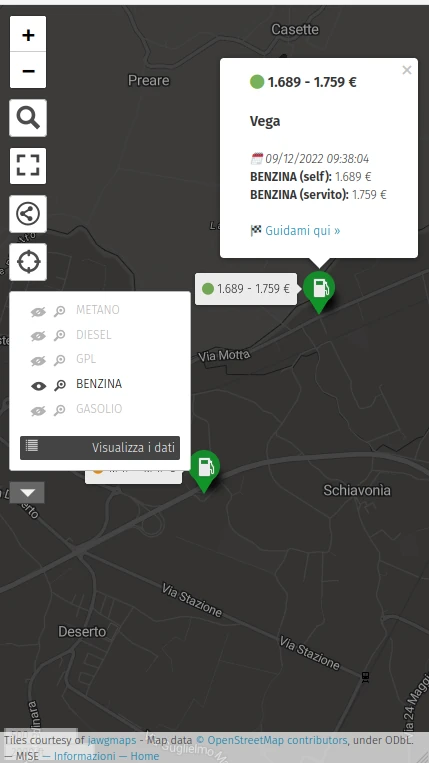The width and height of the screenshot is (429, 763).
Task: Click the lower green fuel pump marker
Action: pyautogui.click(x=204, y=471)
